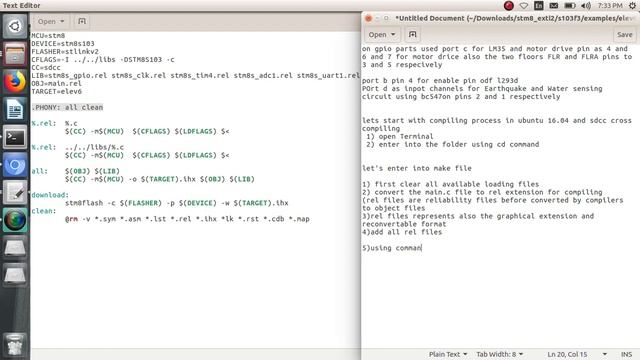Click 'circuit using bc547on pins 2 and 1' line
Screen dimensions: 640x360
tap(461, 96)
